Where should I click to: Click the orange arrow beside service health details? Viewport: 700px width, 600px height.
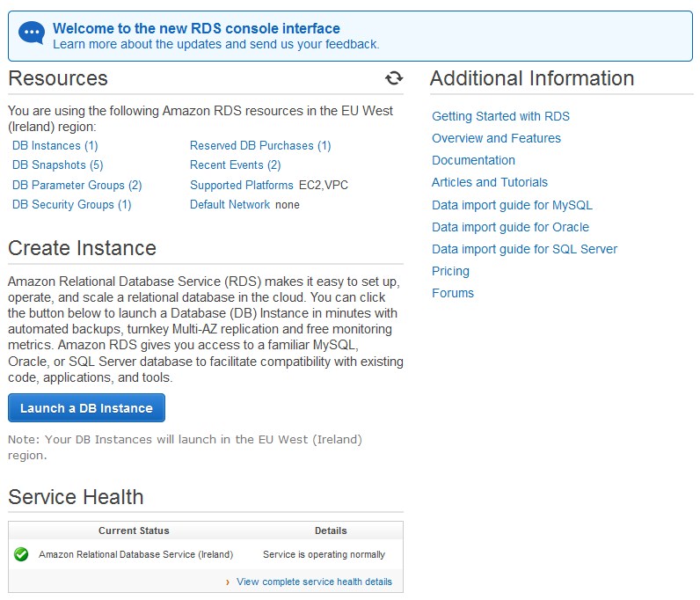(x=228, y=582)
